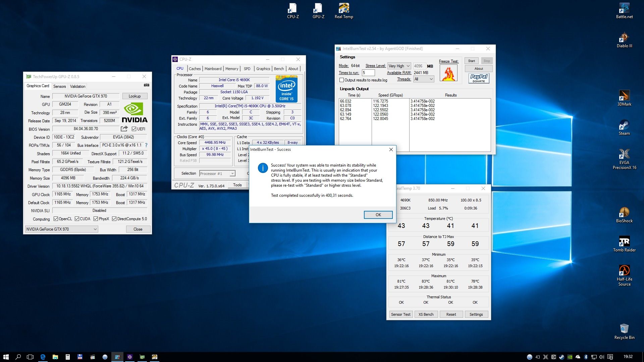The image size is (644, 362).
Task: Open the SPD tab in CPU-Z
Action: [x=247, y=69]
